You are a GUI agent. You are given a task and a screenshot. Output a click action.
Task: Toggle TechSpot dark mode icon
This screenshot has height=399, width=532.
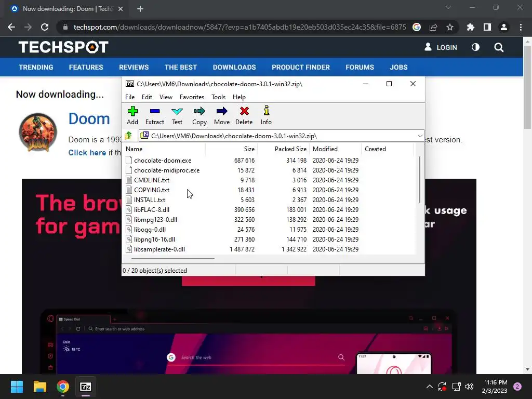pos(476,47)
